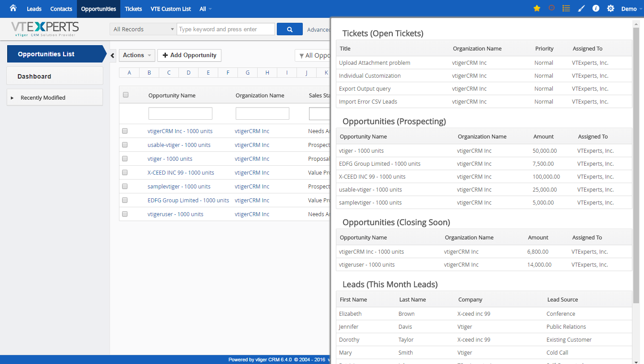
Task: Open the Actions dropdown
Action: tap(137, 55)
